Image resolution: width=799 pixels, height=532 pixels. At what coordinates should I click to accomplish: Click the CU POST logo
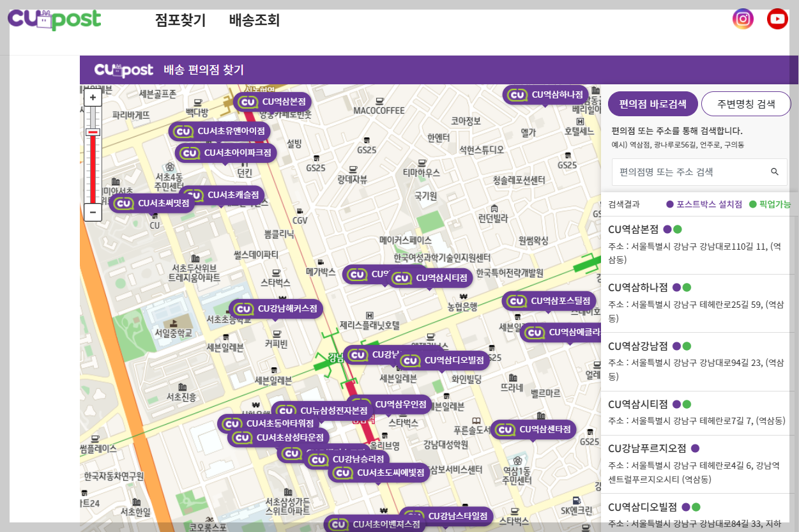tap(54, 19)
